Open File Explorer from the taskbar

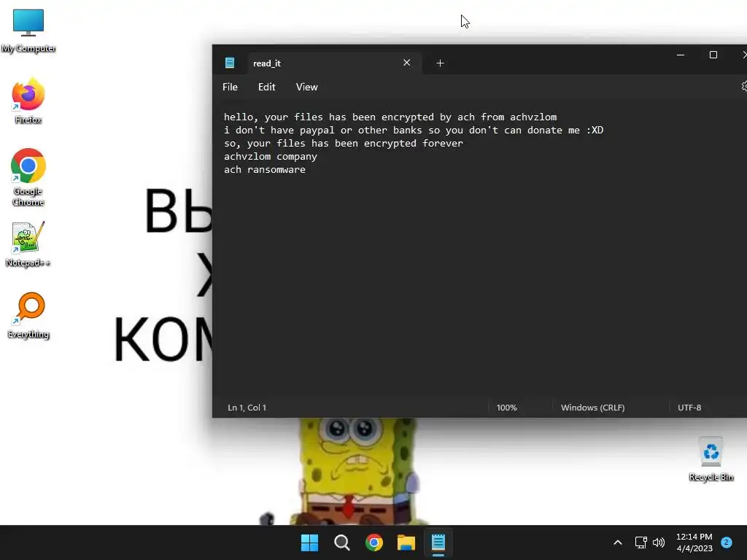pyautogui.click(x=406, y=542)
